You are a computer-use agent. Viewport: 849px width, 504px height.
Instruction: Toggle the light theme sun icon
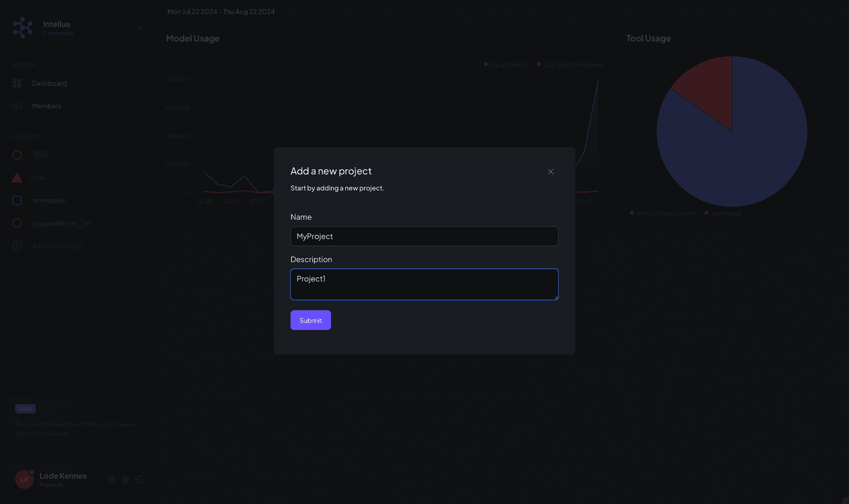112,480
